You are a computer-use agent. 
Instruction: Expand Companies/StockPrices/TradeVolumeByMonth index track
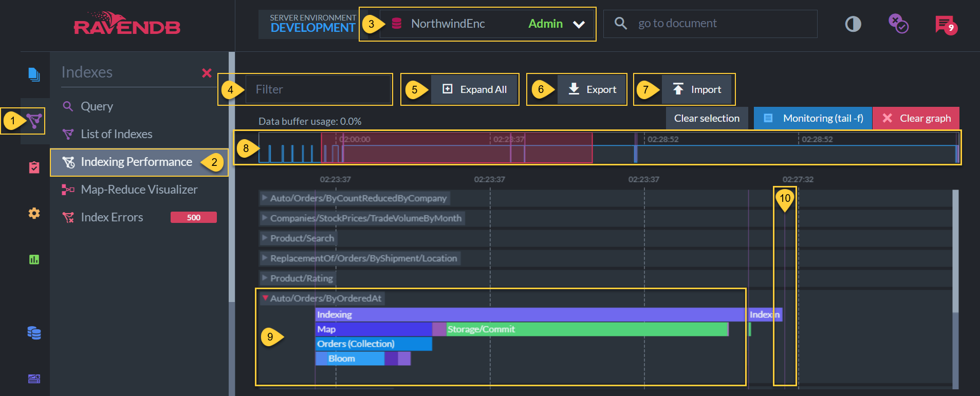coord(362,218)
